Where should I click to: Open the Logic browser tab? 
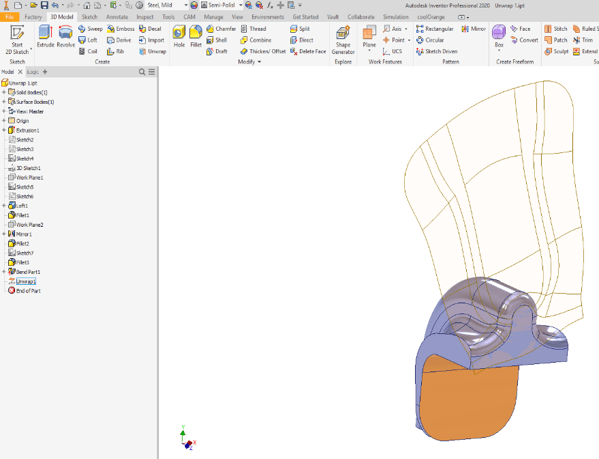32,72
